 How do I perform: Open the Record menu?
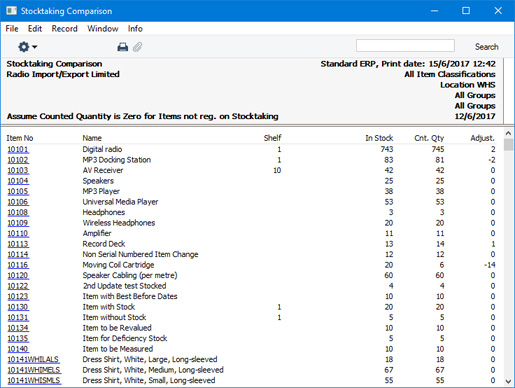(x=64, y=29)
